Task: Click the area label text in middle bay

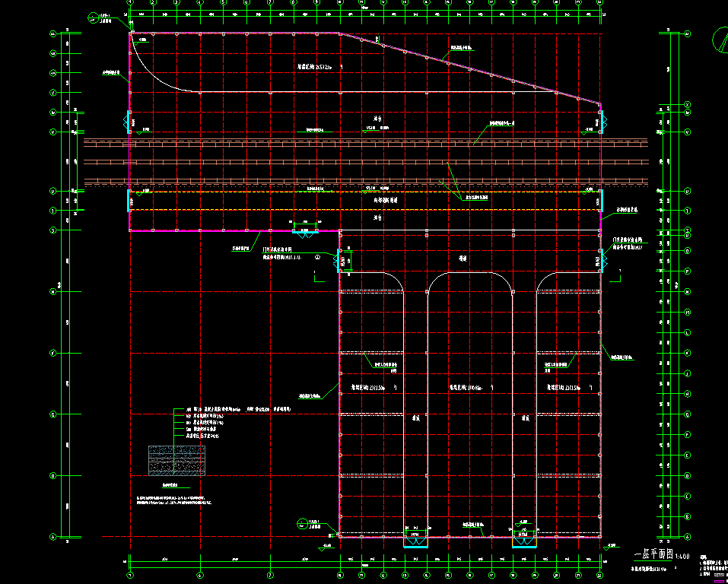Action: pyautogui.click(x=465, y=388)
